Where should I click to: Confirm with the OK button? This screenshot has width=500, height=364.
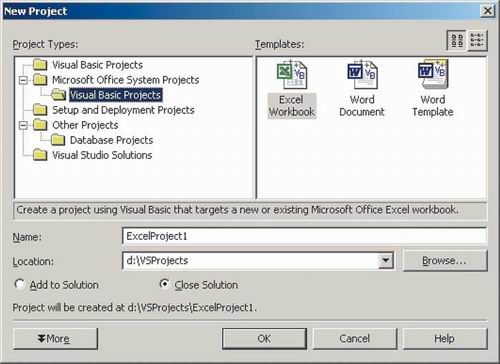pyautogui.click(x=264, y=339)
